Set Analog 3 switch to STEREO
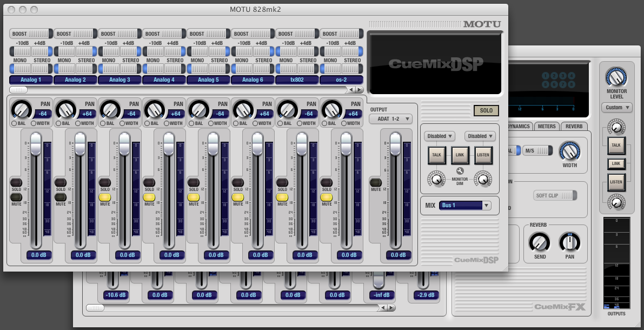The height and width of the screenshot is (330, 644). [x=130, y=69]
